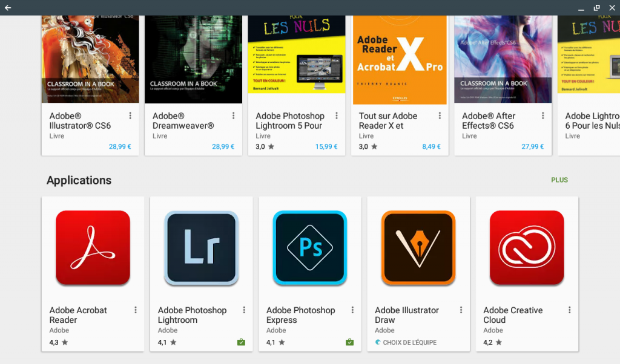Viewport: 620px width, 364px height.
Task: Click 28,99 € price of Dreamweaver book
Action: coord(223,146)
